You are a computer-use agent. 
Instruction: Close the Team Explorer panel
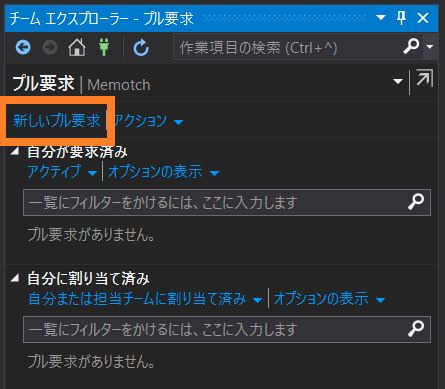click(x=423, y=18)
